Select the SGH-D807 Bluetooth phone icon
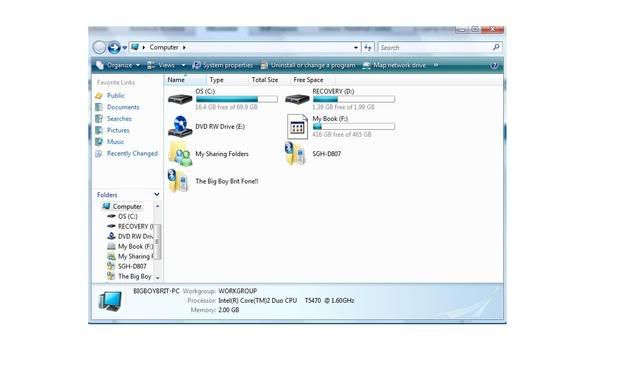The height and width of the screenshot is (370, 640). click(296, 153)
